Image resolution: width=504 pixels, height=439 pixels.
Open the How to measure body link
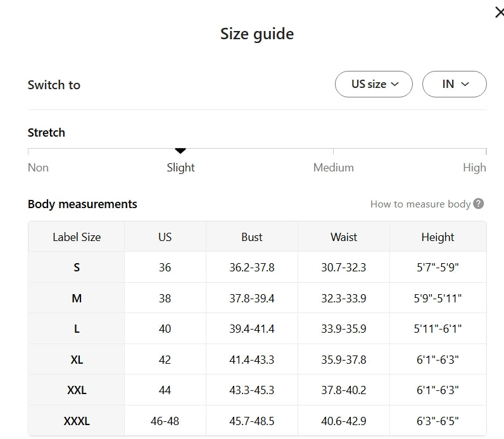[420, 204]
